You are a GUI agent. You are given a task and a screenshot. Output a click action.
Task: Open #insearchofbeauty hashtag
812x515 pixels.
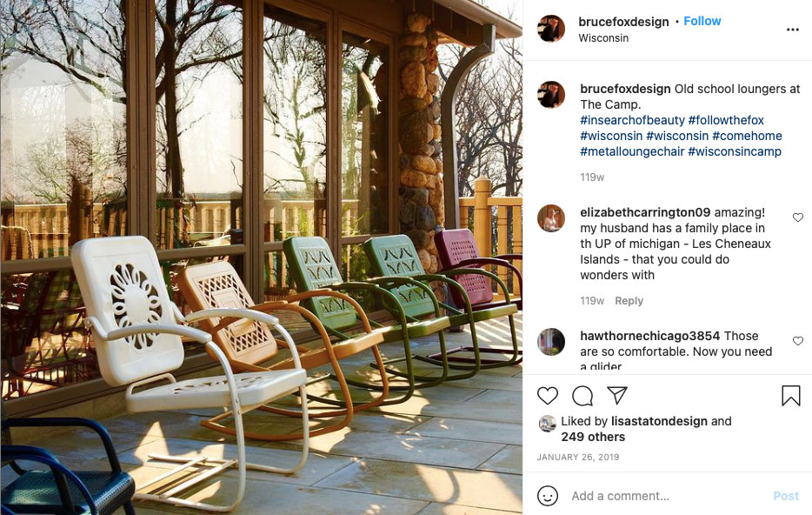[632, 120]
